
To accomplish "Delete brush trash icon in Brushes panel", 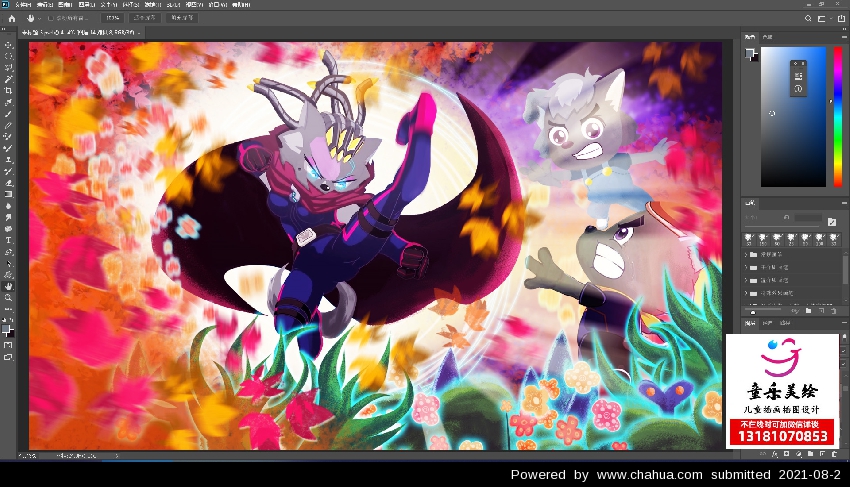I will 834,311.
